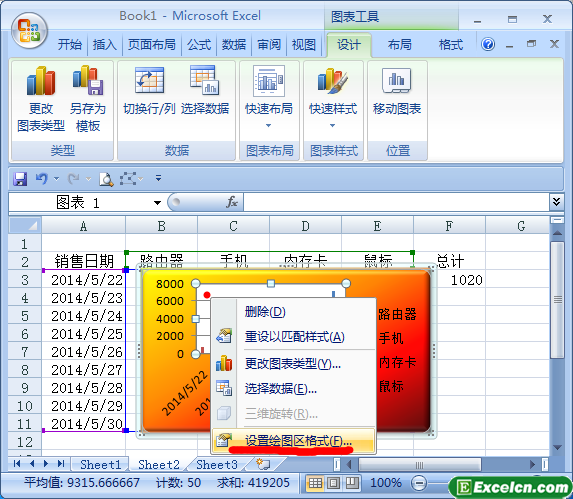The image size is (573, 499).
Task: Switch to Sheet2 tab
Action: pos(159,465)
